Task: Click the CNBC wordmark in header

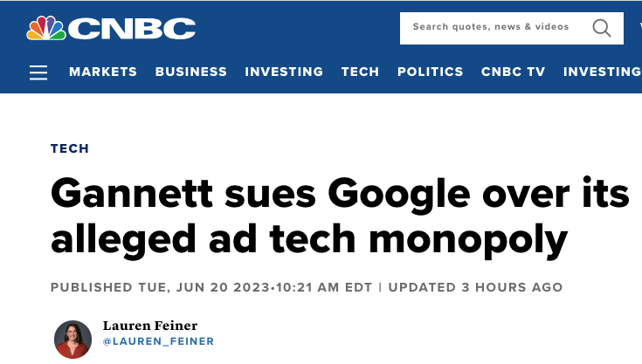Action: coord(131,29)
